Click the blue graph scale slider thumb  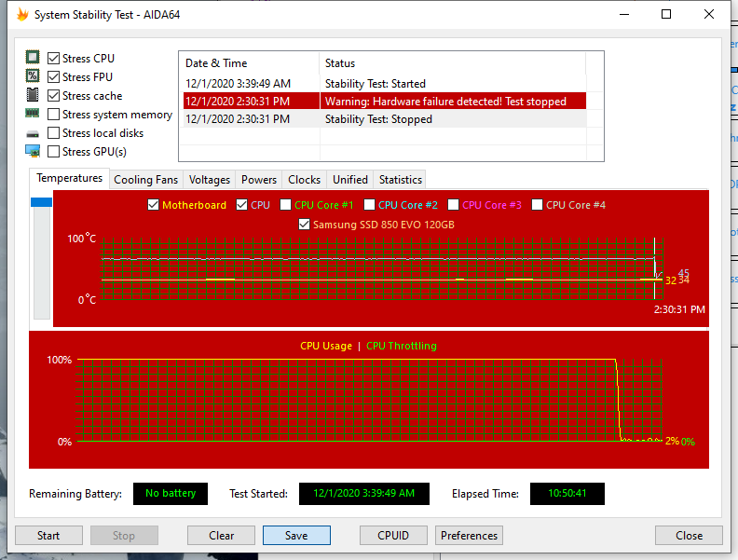point(41,202)
